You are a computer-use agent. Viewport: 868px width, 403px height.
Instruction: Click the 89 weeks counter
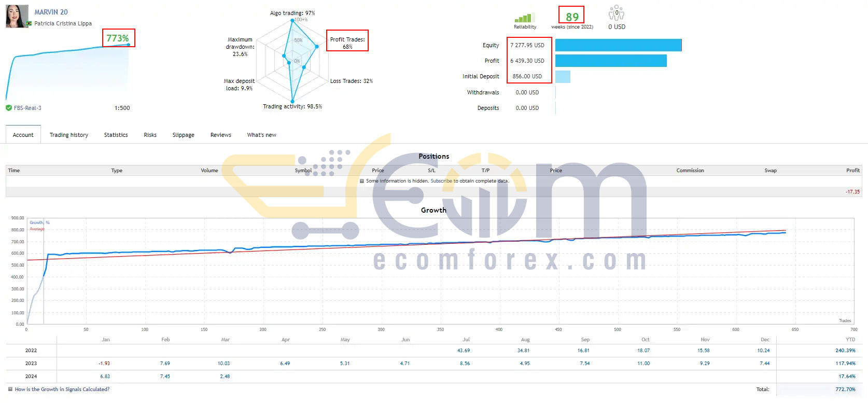(x=572, y=17)
